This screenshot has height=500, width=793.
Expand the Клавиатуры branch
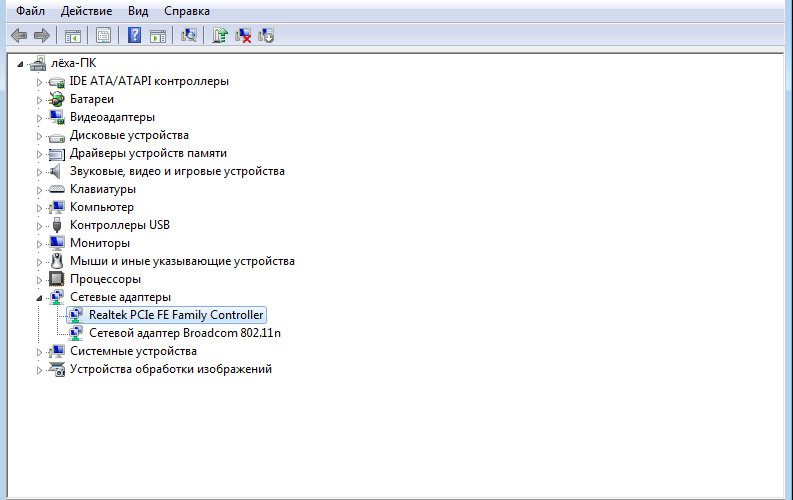[x=39, y=190]
